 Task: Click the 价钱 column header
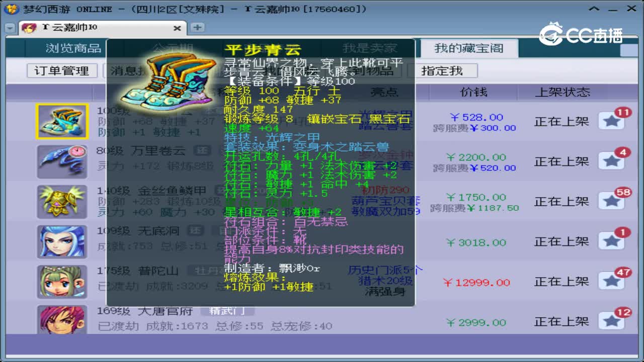pyautogui.click(x=474, y=93)
